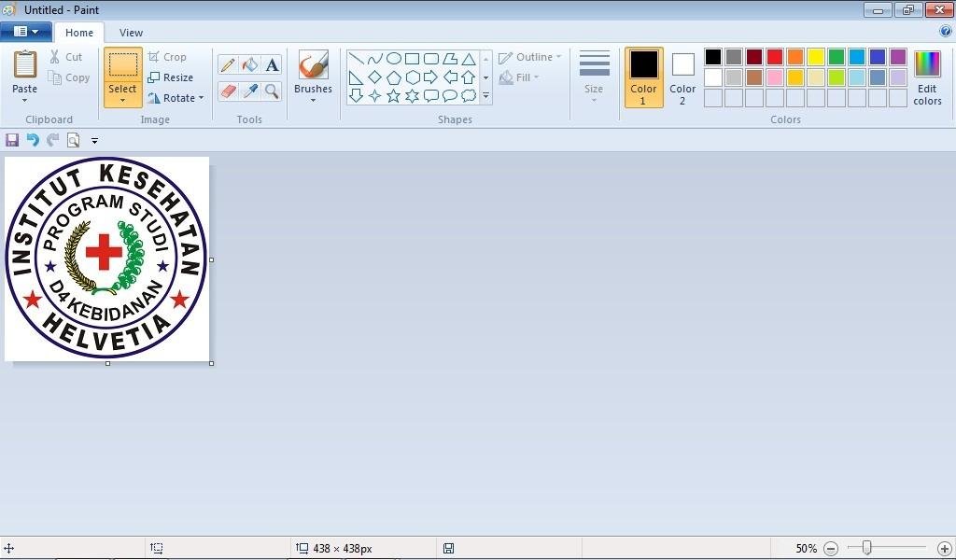This screenshot has height=560, width=956.
Task: Select the Magnifier tool
Action: tap(272, 91)
